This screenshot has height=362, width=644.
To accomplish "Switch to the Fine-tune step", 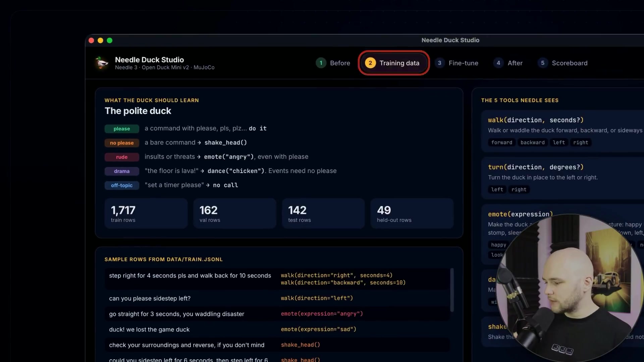I will (457, 63).
